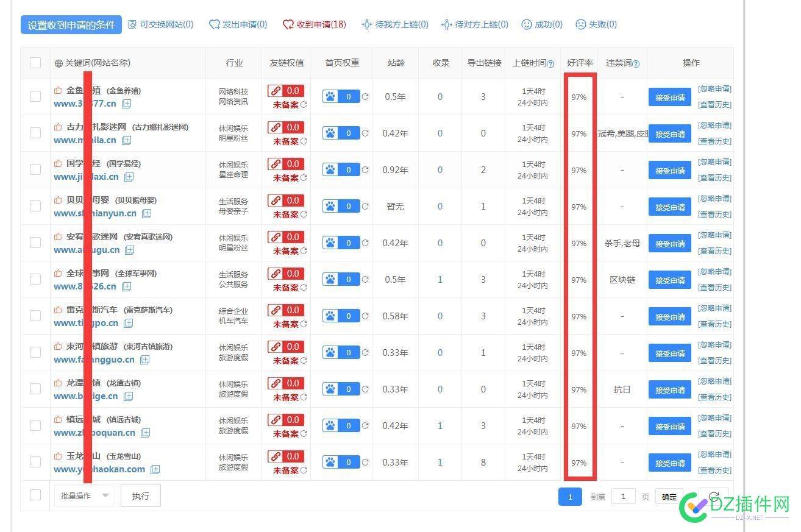801x532 pixels.
Task: Open the 待对方上链(0) tab
Action: tap(475, 24)
